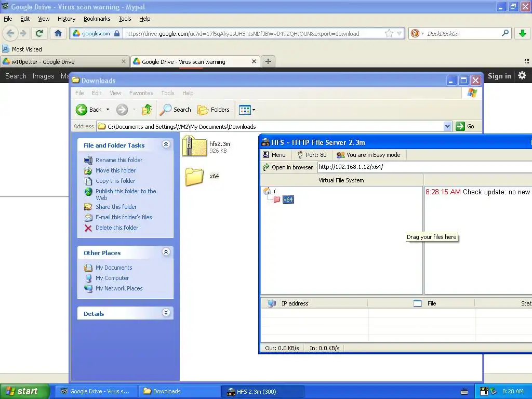
Task: Open Google settings gear icon
Action: [522, 75]
